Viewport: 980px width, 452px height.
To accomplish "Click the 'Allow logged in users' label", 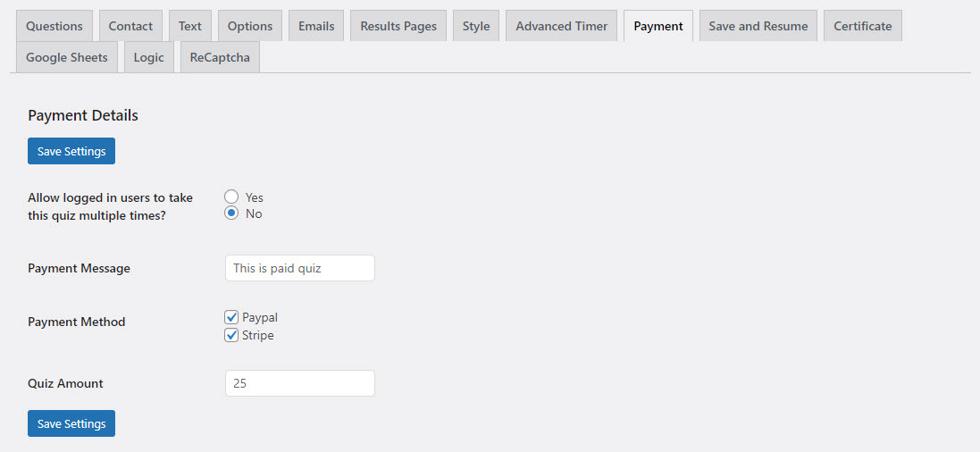I will pos(111,205).
